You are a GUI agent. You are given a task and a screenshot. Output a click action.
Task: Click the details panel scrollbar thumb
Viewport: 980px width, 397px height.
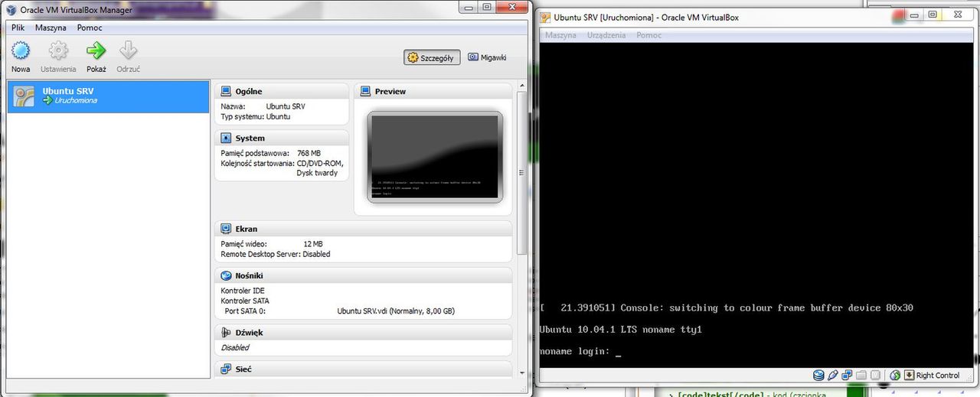click(x=522, y=173)
